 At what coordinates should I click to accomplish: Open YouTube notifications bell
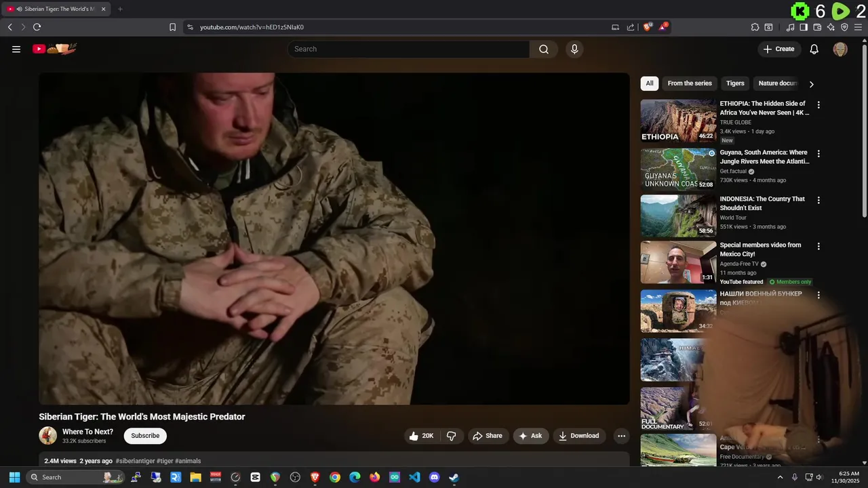pyautogui.click(x=814, y=49)
